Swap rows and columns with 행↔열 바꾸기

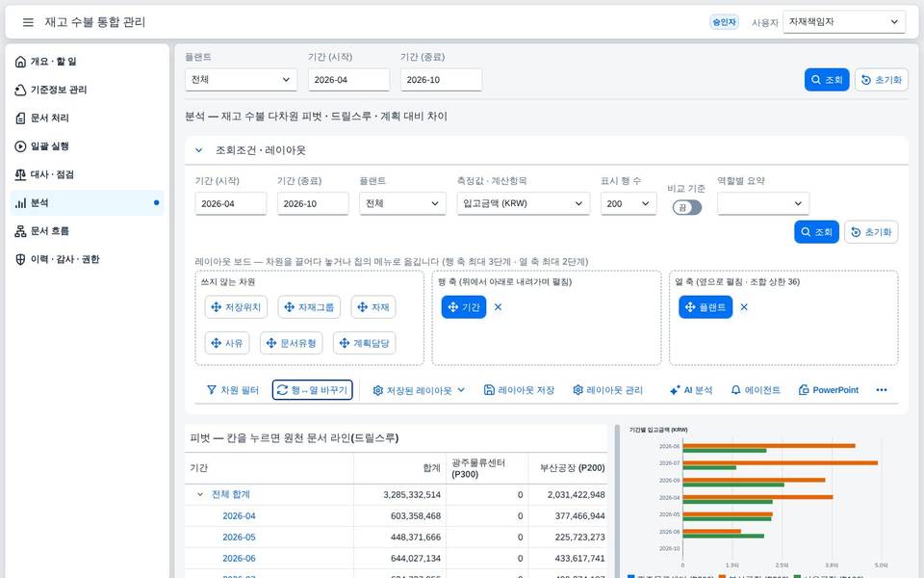(x=312, y=390)
